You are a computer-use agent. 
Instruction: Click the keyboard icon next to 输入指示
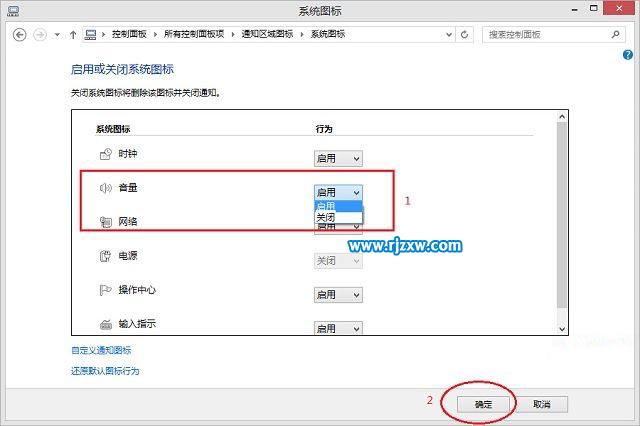[106, 324]
